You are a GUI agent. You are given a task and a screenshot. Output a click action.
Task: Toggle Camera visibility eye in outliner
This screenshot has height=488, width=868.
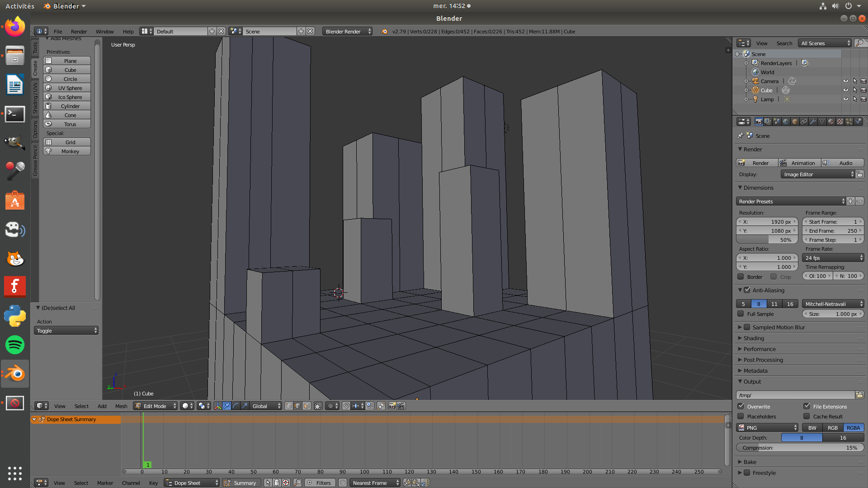click(x=845, y=81)
